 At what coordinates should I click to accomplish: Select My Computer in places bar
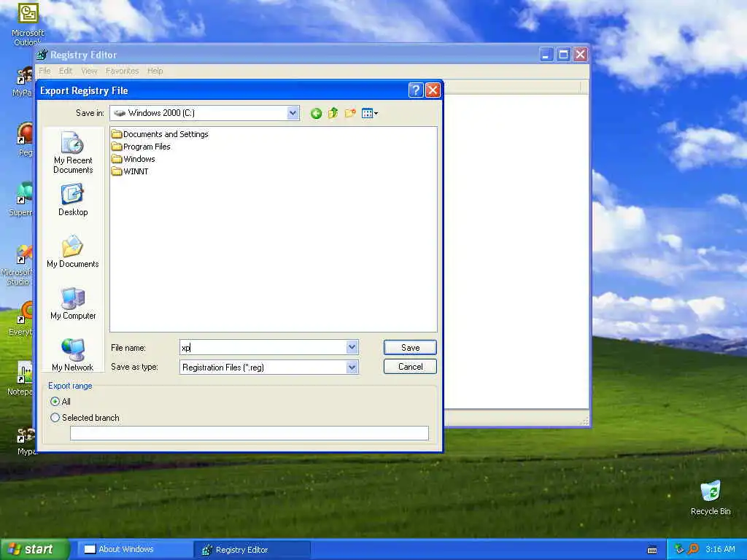73,304
